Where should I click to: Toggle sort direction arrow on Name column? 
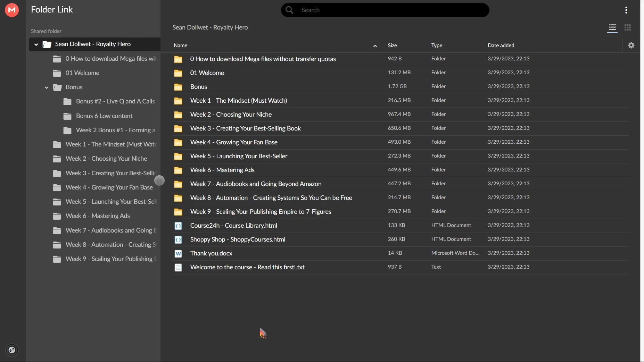tap(375, 46)
